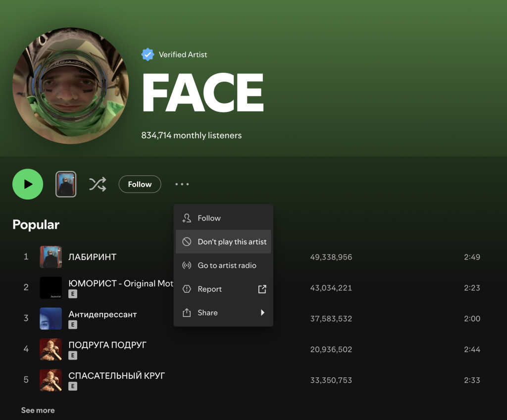Click the 2:23 track duration
Viewport: 507px width, 420px height.
point(472,288)
